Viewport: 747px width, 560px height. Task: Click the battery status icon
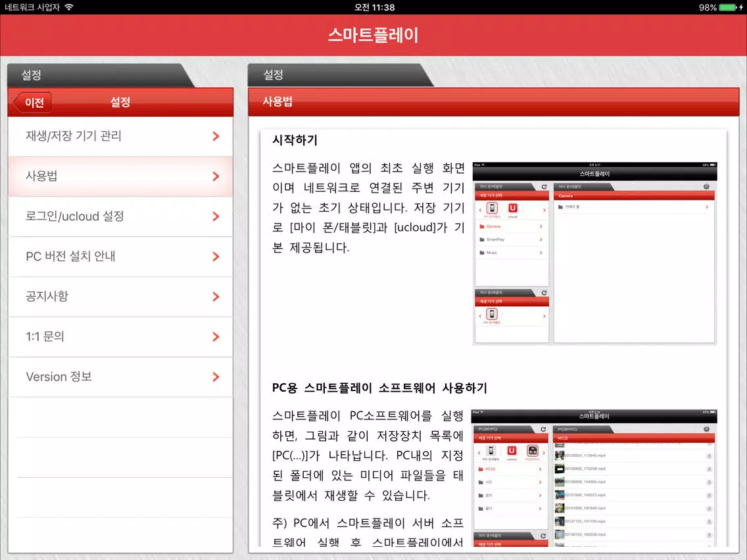coord(728,7)
